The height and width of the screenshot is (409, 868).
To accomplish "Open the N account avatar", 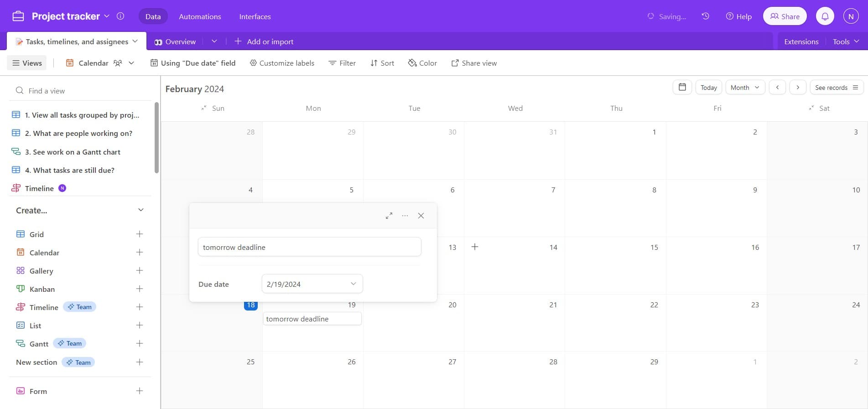I will tap(851, 16).
